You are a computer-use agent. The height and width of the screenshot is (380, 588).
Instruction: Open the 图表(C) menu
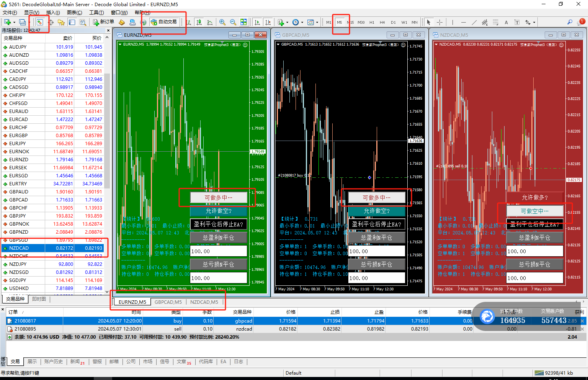click(x=74, y=13)
